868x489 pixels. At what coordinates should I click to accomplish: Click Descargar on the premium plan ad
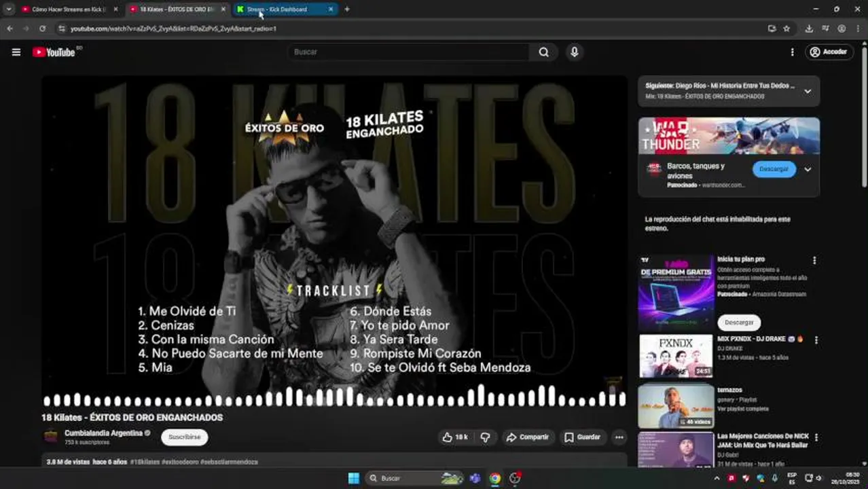pos(739,322)
